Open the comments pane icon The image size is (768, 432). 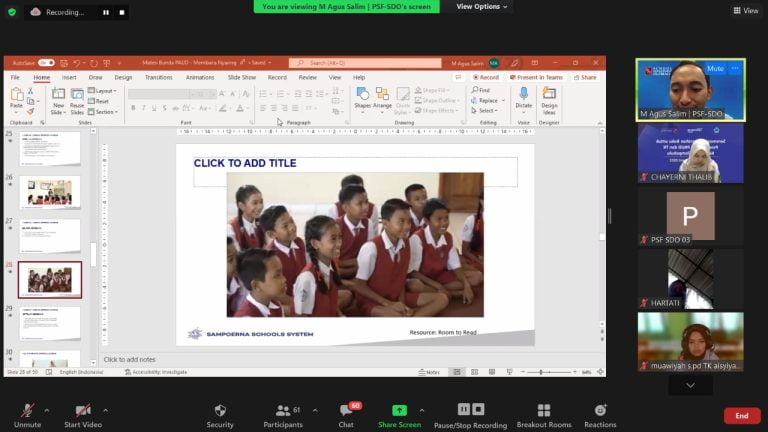click(458, 77)
